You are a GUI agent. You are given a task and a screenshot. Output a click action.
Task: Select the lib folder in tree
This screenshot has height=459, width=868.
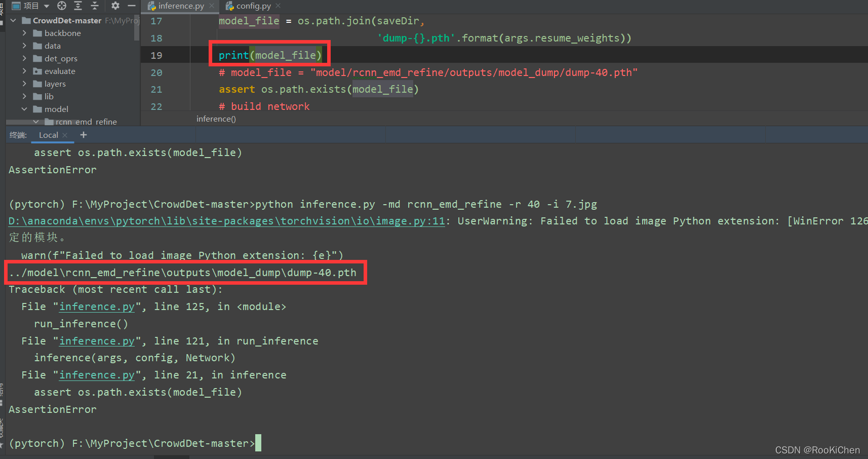point(49,96)
